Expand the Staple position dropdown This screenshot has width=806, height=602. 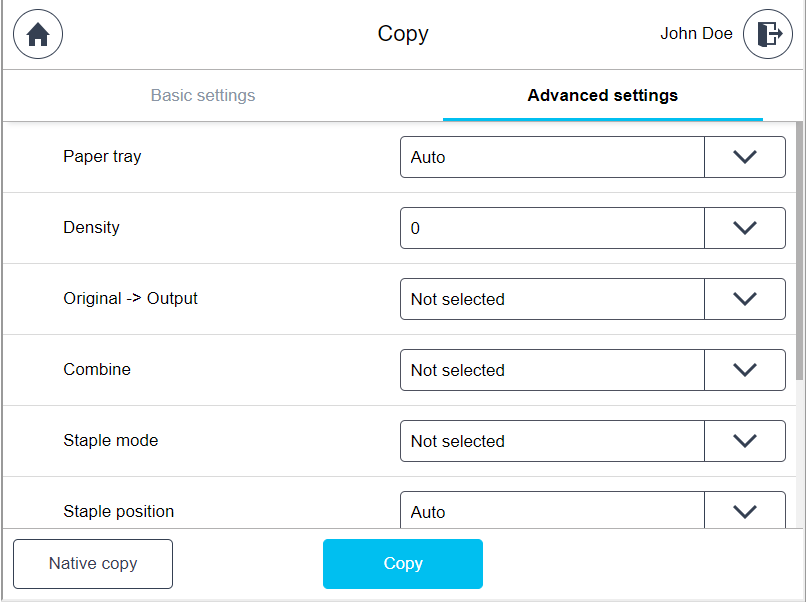point(745,511)
